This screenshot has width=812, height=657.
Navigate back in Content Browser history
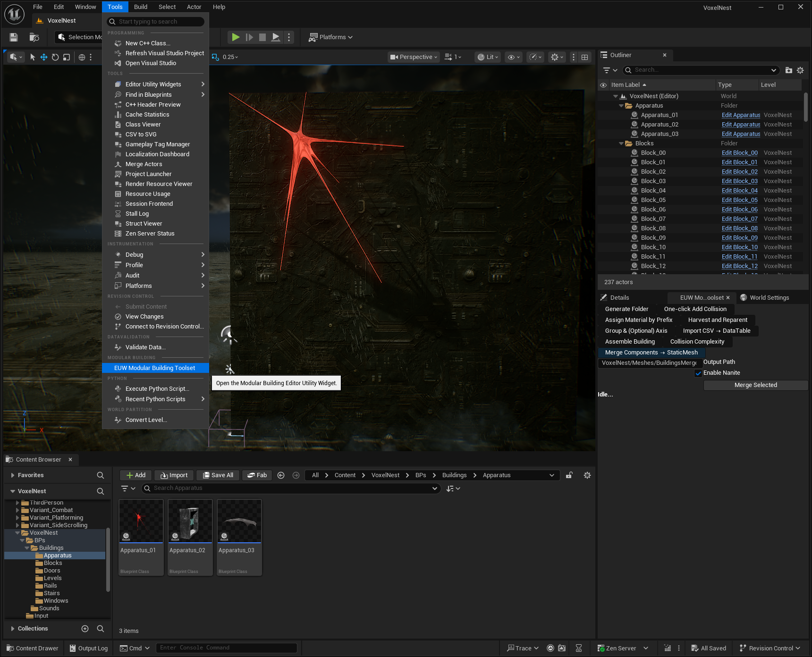tap(281, 475)
